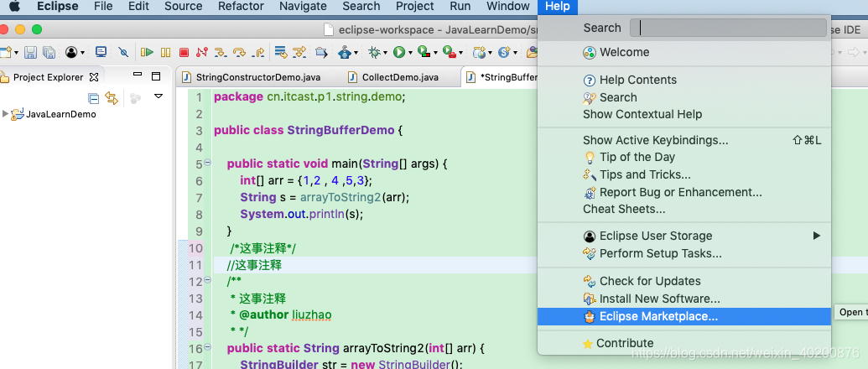Collapse the main method fold at line 5
Image resolution: width=868 pixels, height=369 pixels.
[x=208, y=163]
